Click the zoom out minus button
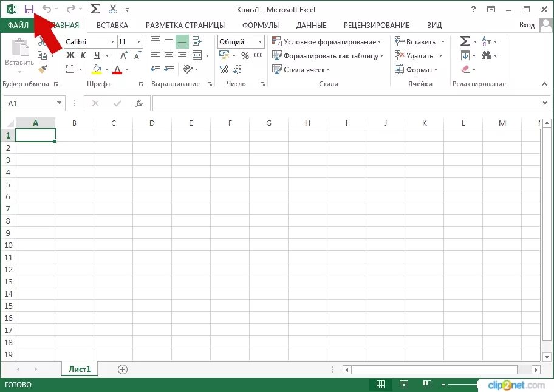Image resolution: width=554 pixels, height=392 pixels. coord(443,384)
